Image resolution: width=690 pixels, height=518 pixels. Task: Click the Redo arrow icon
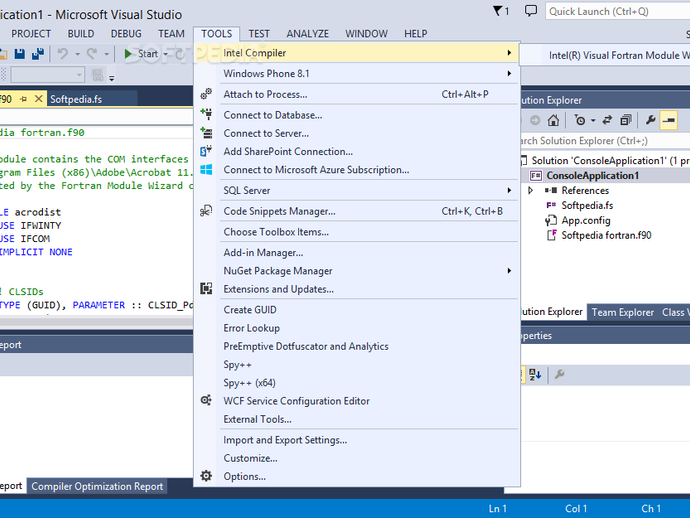pyautogui.click(x=92, y=54)
